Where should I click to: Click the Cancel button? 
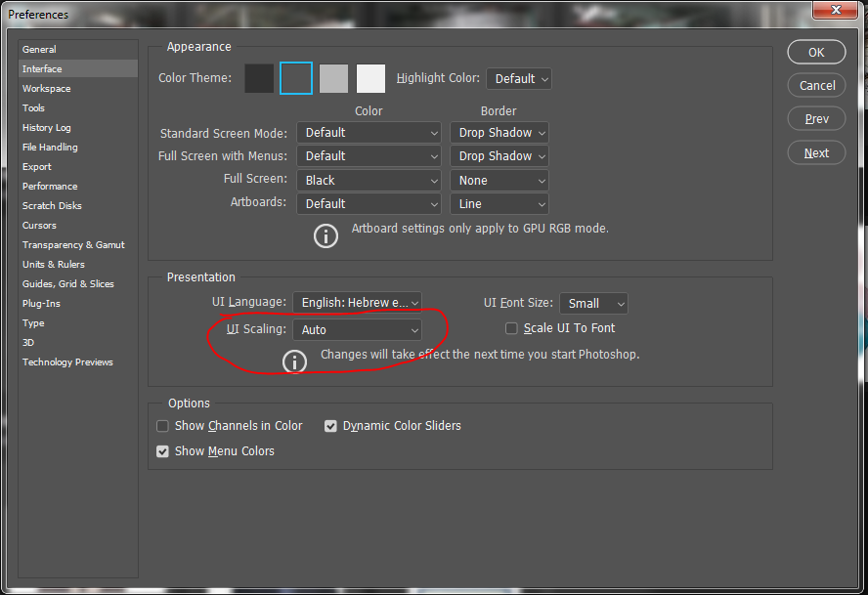coord(816,85)
